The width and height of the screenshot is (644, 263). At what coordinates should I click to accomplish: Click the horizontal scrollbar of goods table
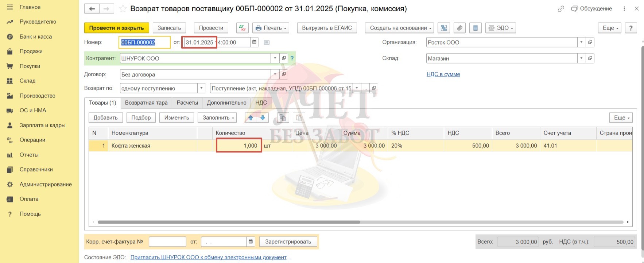(229, 222)
